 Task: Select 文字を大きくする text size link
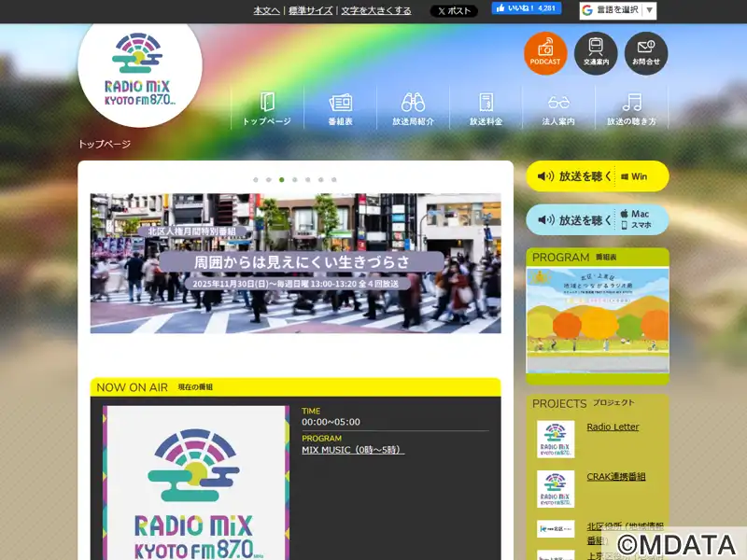click(376, 10)
